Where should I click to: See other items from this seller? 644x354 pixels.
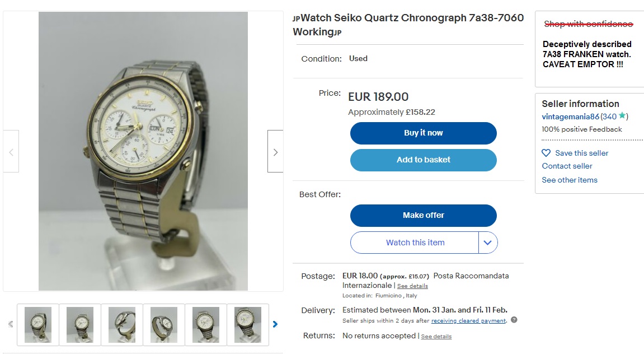pos(570,180)
